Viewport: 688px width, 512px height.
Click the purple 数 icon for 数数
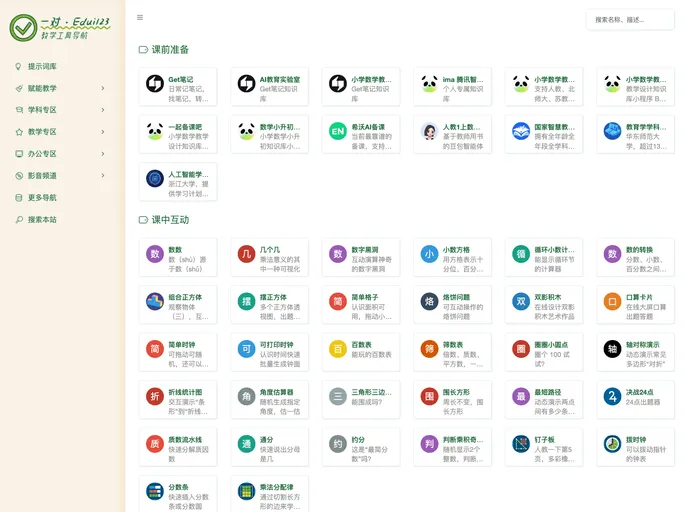point(155,254)
